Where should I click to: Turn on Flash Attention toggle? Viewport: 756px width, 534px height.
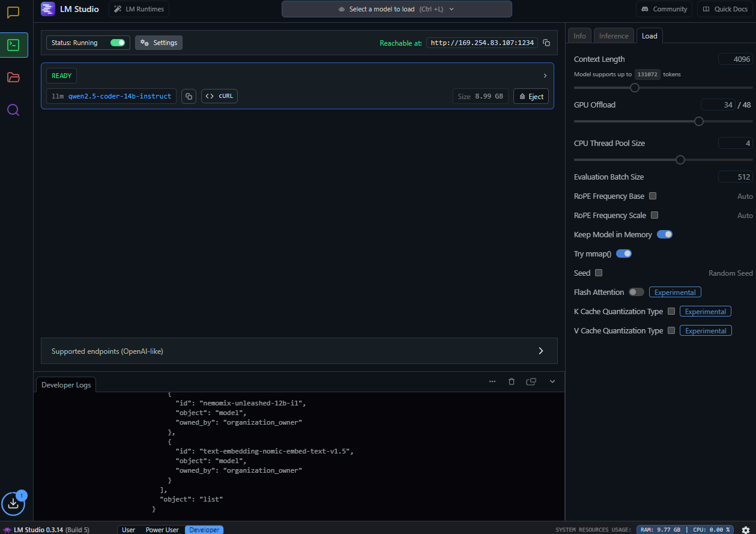[x=637, y=292]
